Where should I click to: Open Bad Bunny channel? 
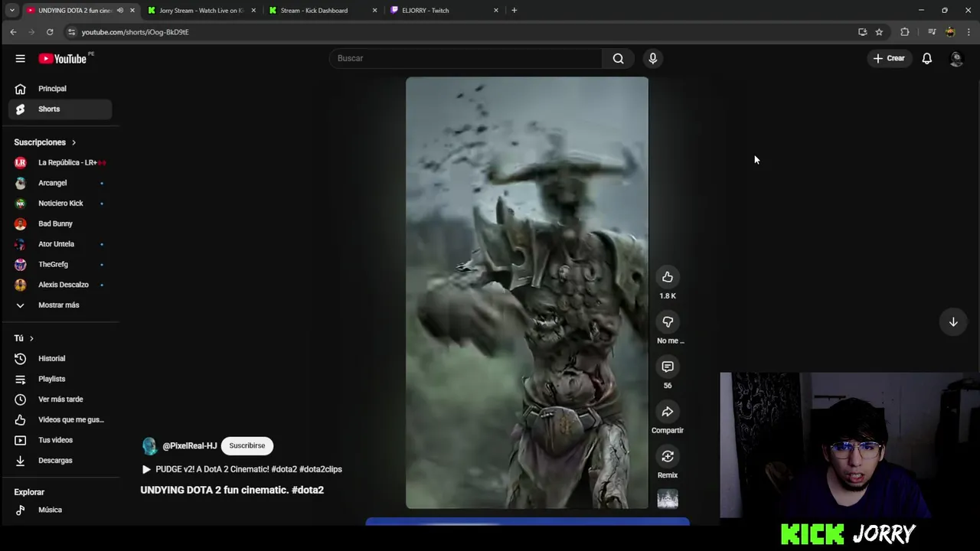click(60, 223)
